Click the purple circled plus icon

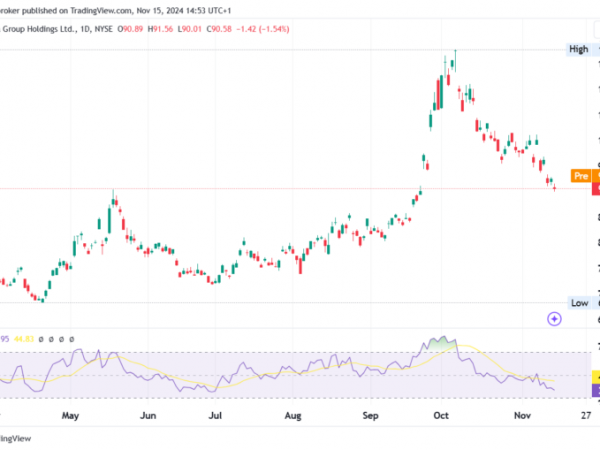pyautogui.click(x=554, y=319)
